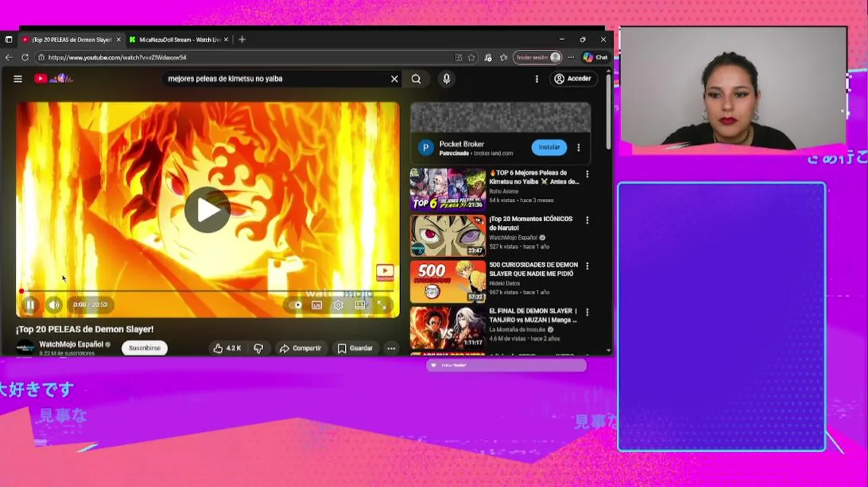Click the Guardar save button
Viewport: 868px width, 487px height.
coord(355,348)
